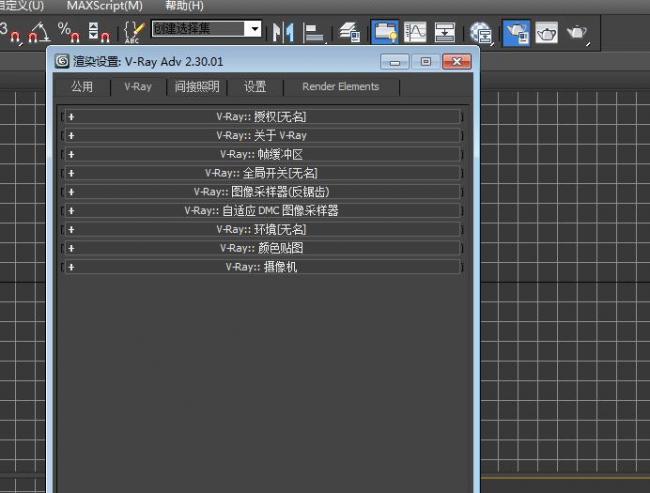This screenshot has width=650, height=493.
Task: Select the Align tool
Action: (314, 32)
